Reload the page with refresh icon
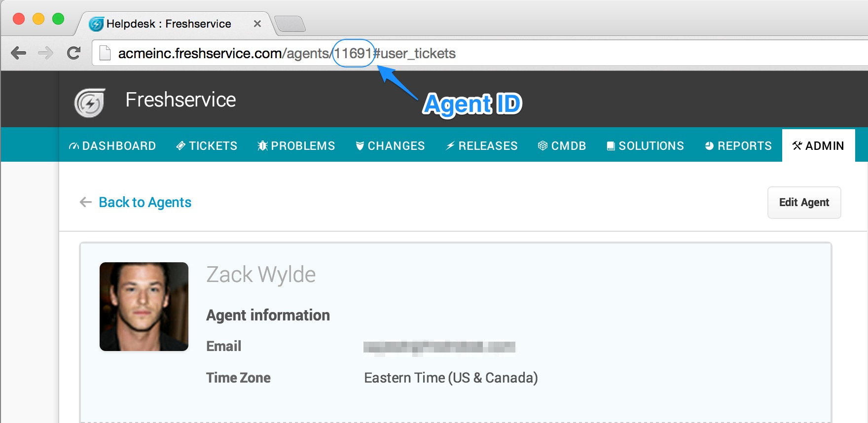This screenshot has height=423, width=868. coord(74,53)
